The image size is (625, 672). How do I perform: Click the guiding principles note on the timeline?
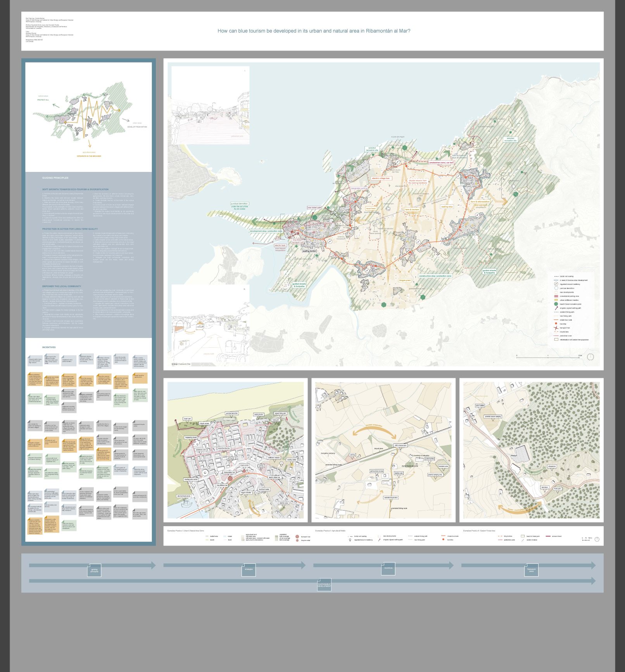click(x=94, y=570)
